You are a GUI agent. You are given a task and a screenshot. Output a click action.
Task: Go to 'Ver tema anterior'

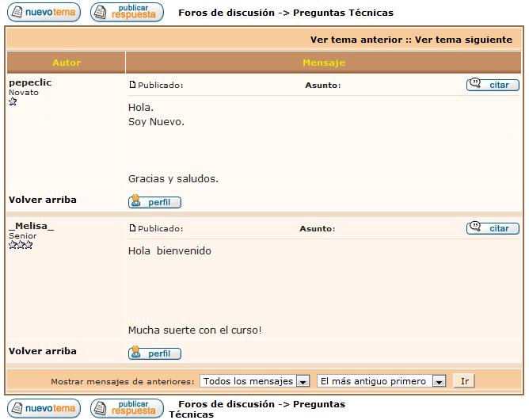pos(356,40)
